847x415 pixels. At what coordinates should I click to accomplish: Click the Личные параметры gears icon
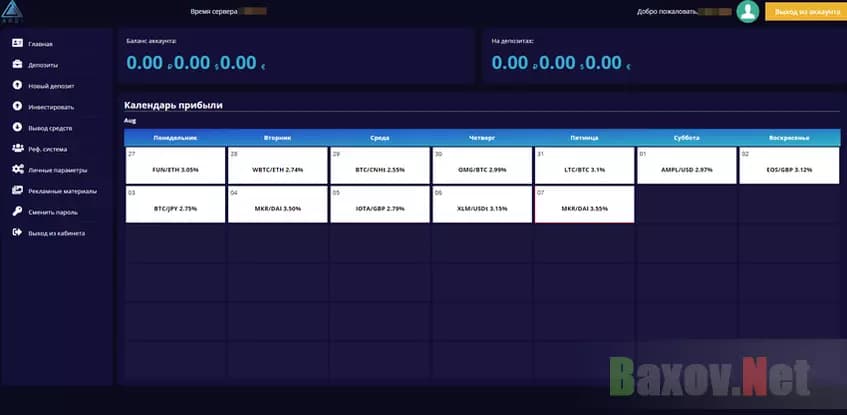click(x=18, y=170)
